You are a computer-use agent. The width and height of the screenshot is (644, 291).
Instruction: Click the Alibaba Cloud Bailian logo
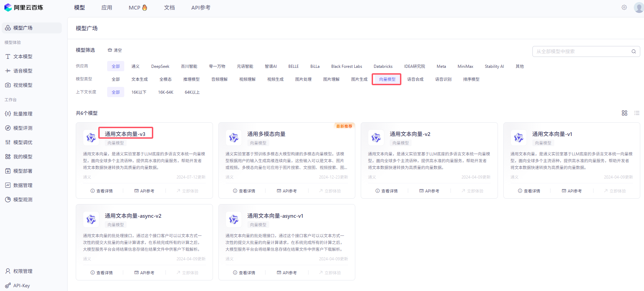(24, 7)
